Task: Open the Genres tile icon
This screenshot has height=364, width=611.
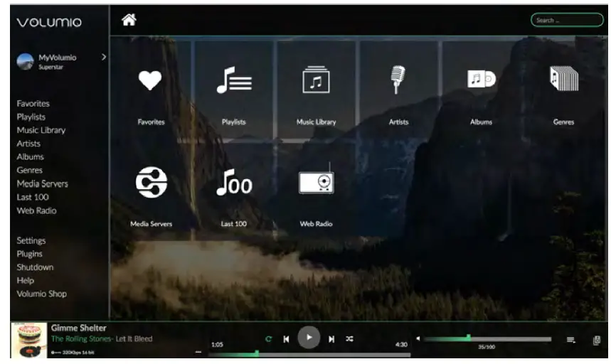Action: pyautogui.click(x=564, y=78)
